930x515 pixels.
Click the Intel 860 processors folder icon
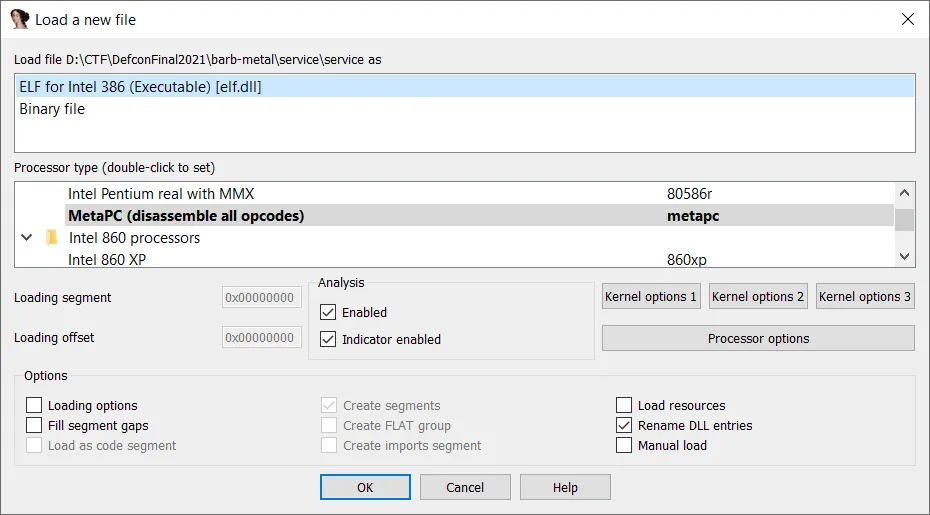pyautogui.click(x=52, y=238)
